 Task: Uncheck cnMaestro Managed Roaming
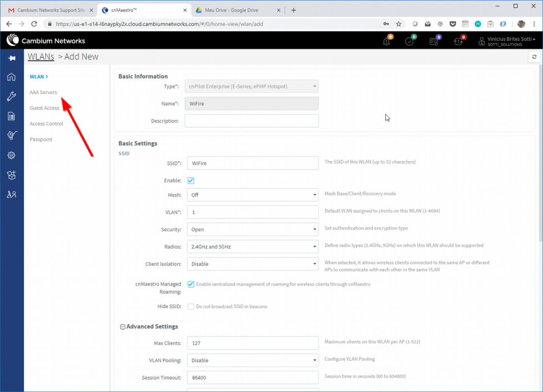pyautogui.click(x=191, y=284)
